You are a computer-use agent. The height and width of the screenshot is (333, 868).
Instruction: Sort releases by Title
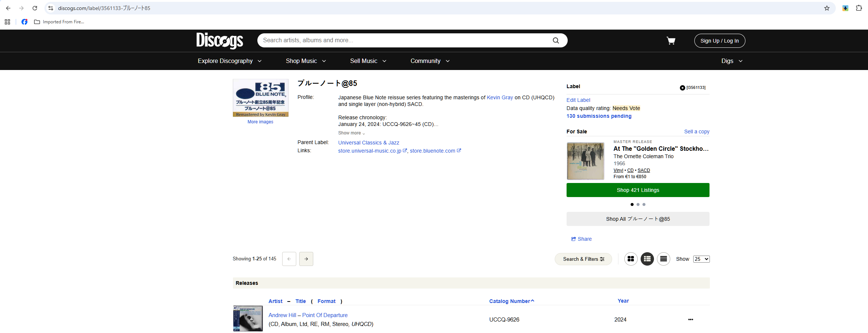(x=301, y=301)
